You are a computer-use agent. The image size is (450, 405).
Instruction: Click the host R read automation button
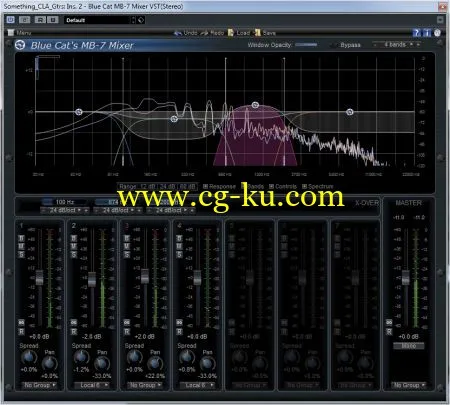click(x=40, y=20)
